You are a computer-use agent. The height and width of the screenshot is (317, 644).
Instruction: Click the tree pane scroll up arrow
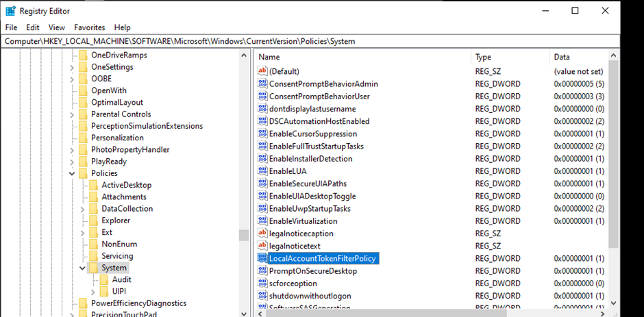(x=244, y=55)
